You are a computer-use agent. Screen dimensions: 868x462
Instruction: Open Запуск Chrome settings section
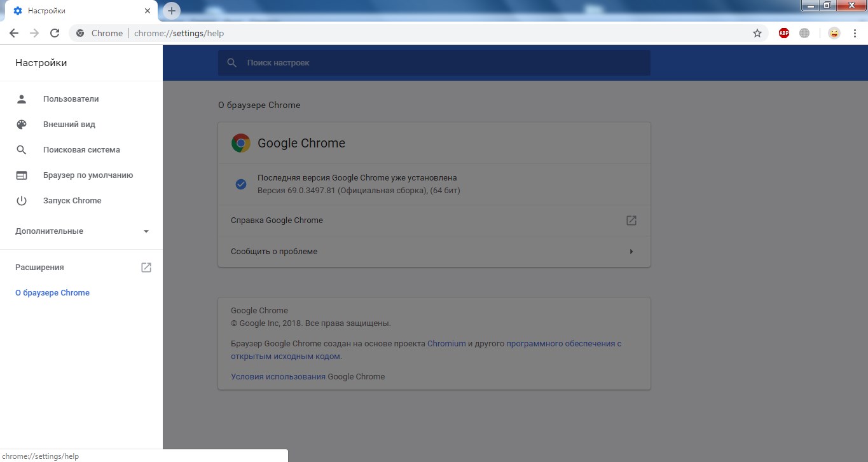click(81, 201)
